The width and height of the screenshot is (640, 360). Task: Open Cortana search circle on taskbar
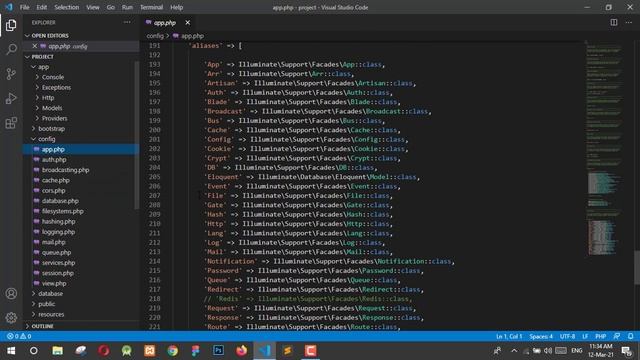click(34, 351)
